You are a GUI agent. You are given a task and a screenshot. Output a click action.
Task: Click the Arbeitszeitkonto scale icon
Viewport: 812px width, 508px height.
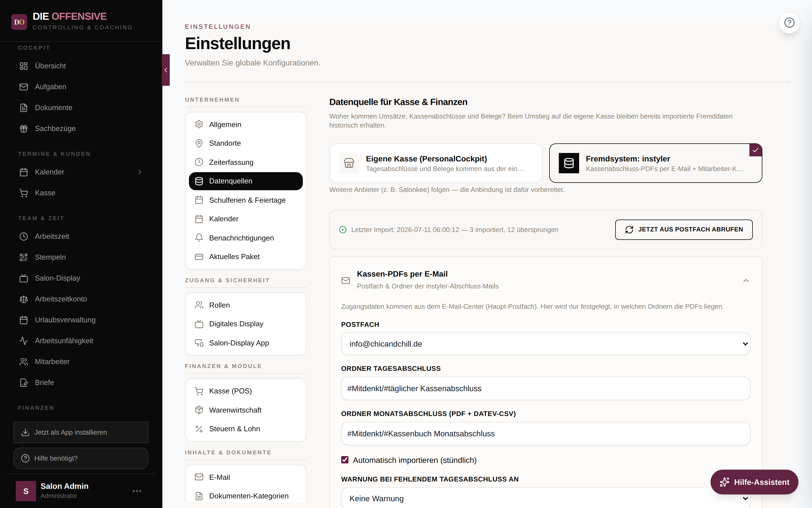(x=23, y=299)
